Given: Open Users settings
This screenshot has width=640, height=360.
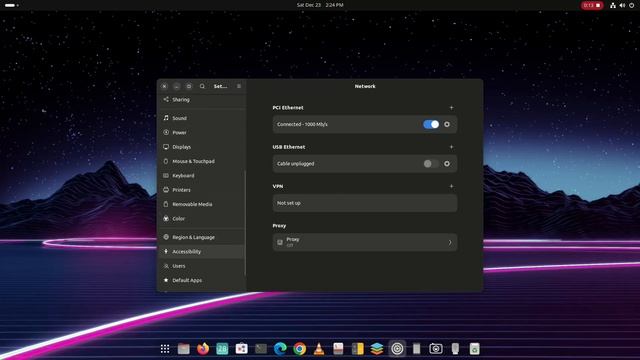Looking at the screenshot, I should 202,266.
